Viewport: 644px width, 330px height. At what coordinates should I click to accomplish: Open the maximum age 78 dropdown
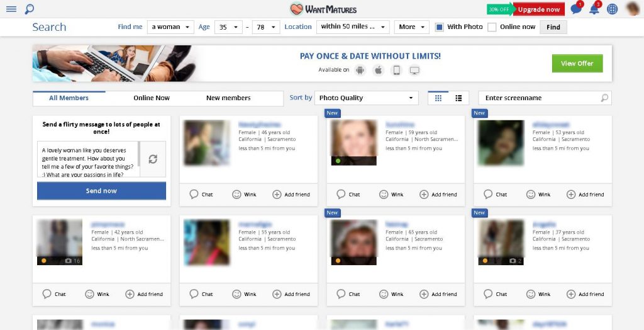[x=266, y=26]
